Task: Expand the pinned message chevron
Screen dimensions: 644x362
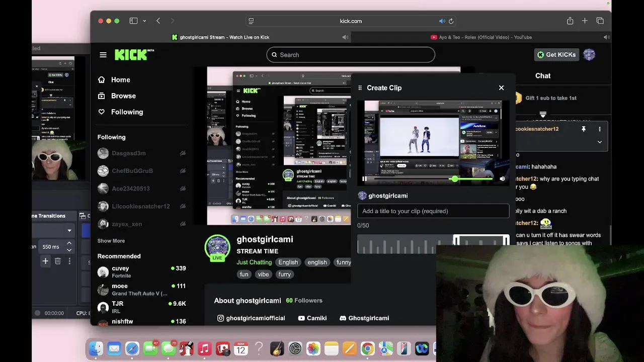Action: 600,142
